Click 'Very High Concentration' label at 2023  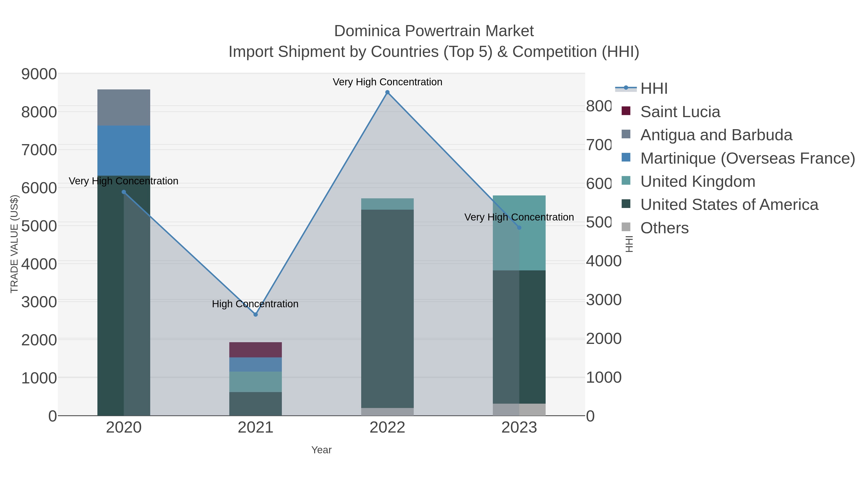pyautogui.click(x=519, y=217)
